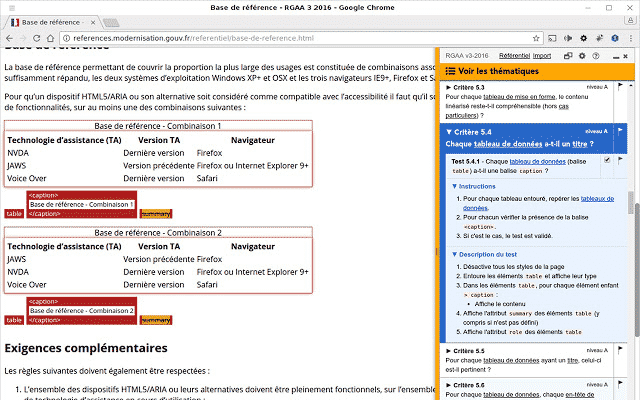The image size is (640, 400).
Task: Click the list icon beside Voir les thématiques
Action: pos(450,71)
